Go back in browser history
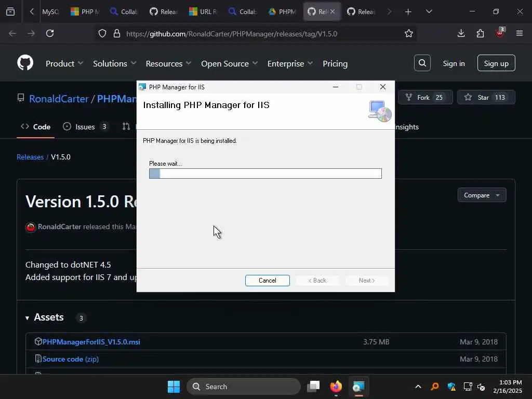This screenshot has height=399, width=532. tap(12, 33)
